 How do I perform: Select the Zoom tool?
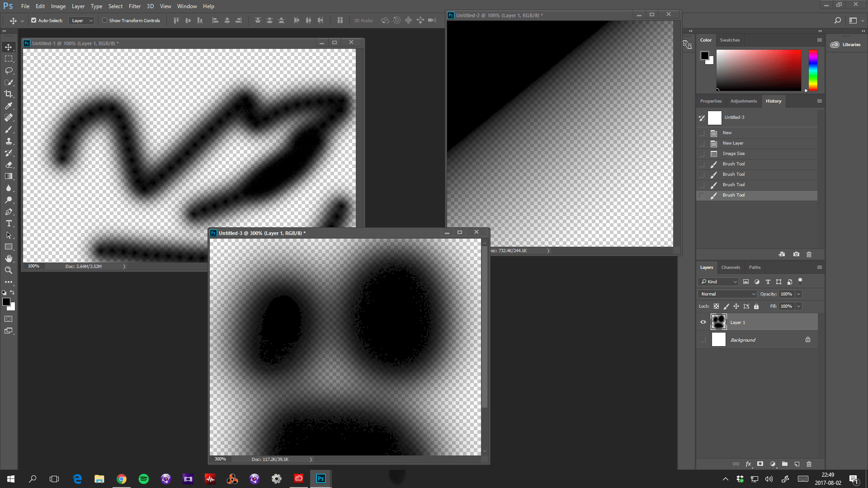tap(8, 270)
